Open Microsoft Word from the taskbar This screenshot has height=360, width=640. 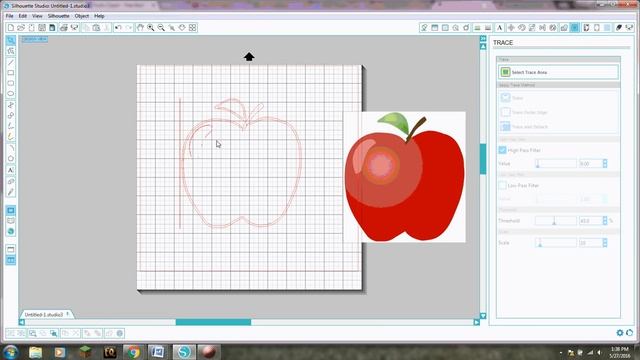[x=157, y=352]
